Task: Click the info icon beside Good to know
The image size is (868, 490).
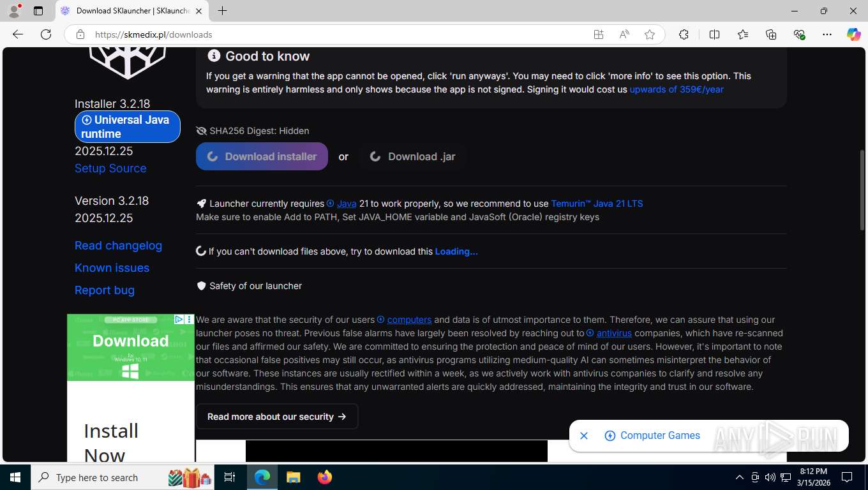Action: (x=214, y=56)
